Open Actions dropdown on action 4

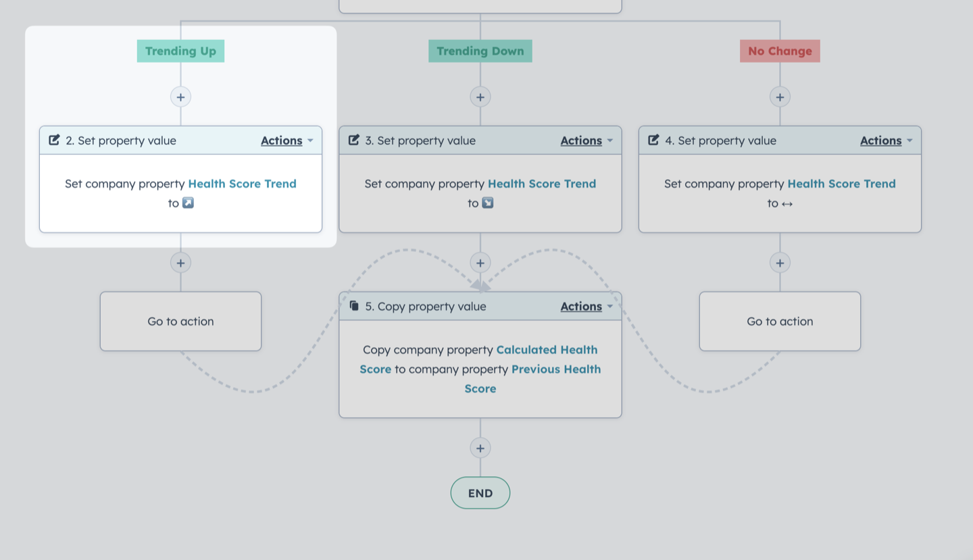886,141
